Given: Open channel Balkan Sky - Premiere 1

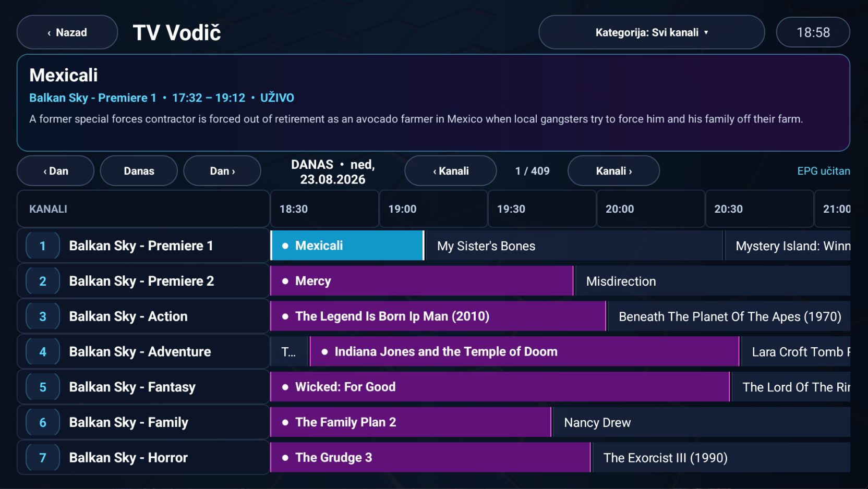Looking at the screenshot, I should pos(143,246).
